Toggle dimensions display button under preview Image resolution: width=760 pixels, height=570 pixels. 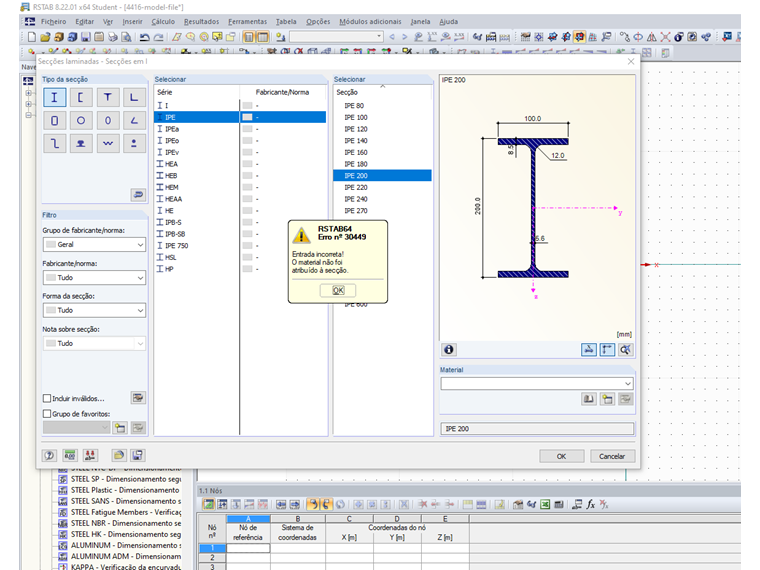tap(590, 349)
